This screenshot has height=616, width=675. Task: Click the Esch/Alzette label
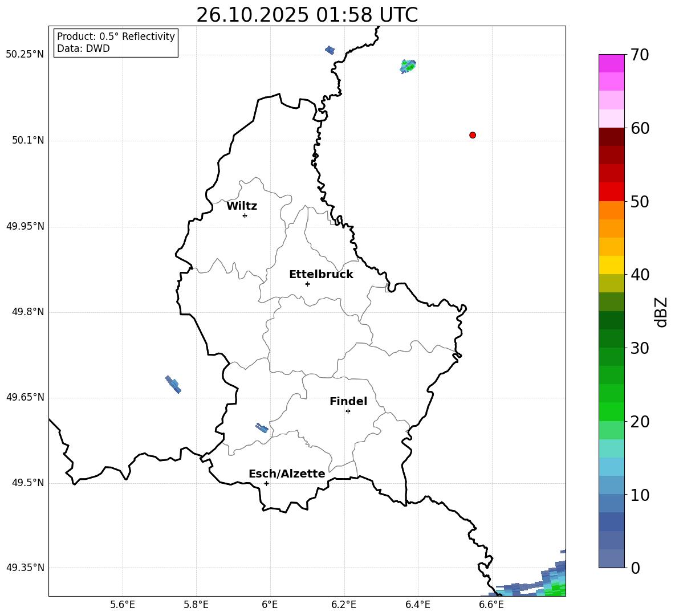pos(287,474)
